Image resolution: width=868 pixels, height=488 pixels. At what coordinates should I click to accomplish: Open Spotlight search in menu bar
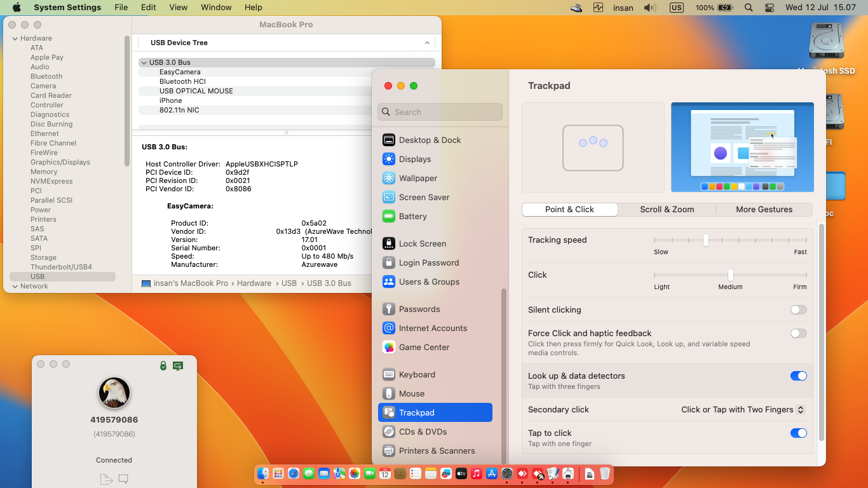click(749, 8)
